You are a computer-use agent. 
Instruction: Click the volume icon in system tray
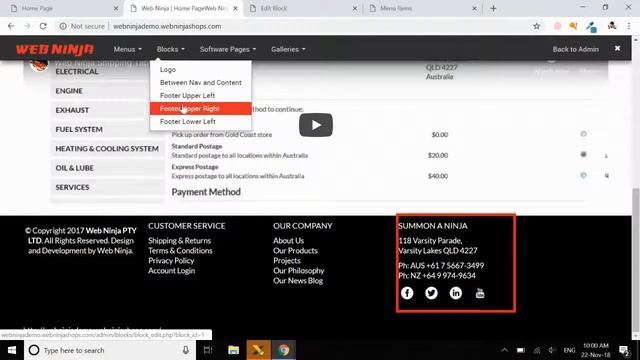click(552, 350)
